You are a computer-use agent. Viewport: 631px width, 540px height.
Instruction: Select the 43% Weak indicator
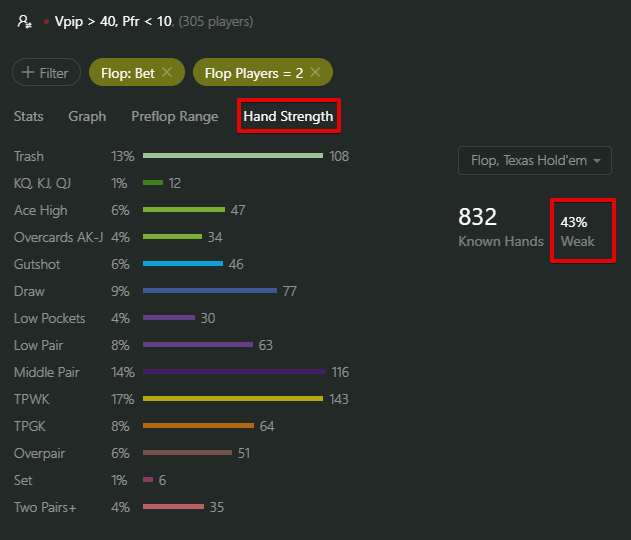pos(577,231)
